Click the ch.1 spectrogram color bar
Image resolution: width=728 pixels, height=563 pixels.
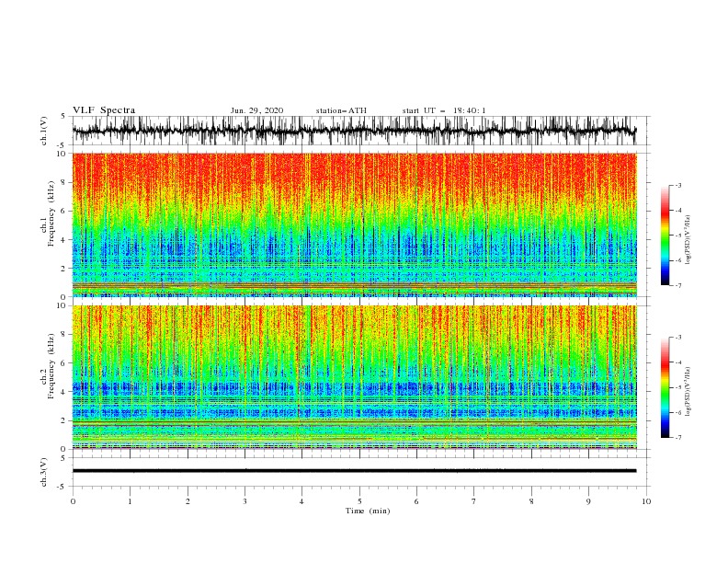pyautogui.click(x=665, y=236)
